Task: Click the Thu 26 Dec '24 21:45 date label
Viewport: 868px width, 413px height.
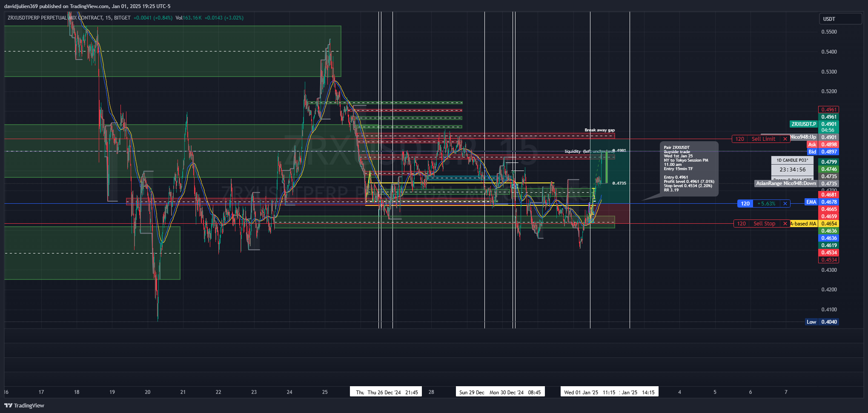Action: (x=392, y=392)
